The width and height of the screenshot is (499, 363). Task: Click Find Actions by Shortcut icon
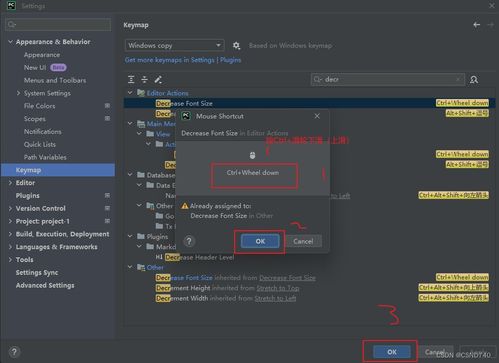(474, 80)
